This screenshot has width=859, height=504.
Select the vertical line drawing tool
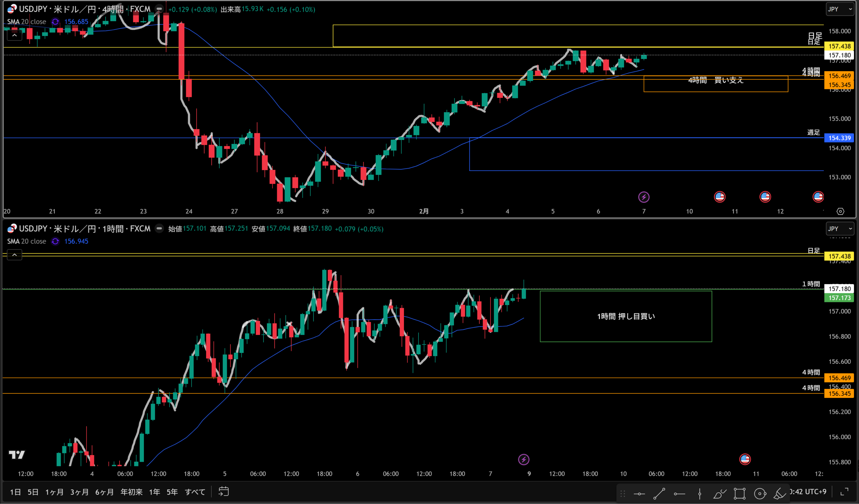point(700,494)
